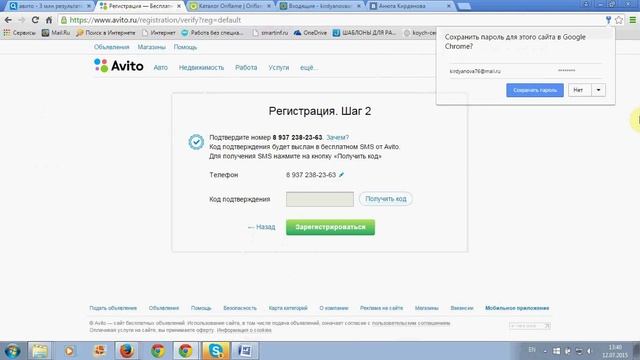Click Сохранить пароль button

coord(535,90)
